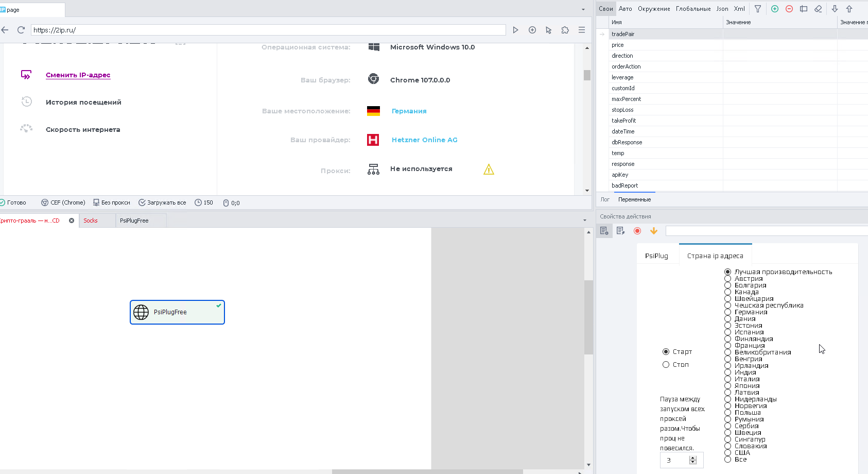This screenshot has height=474, width=868.
Task: Click the clock timeout 150 indicator
Action: tap(204, 202)
